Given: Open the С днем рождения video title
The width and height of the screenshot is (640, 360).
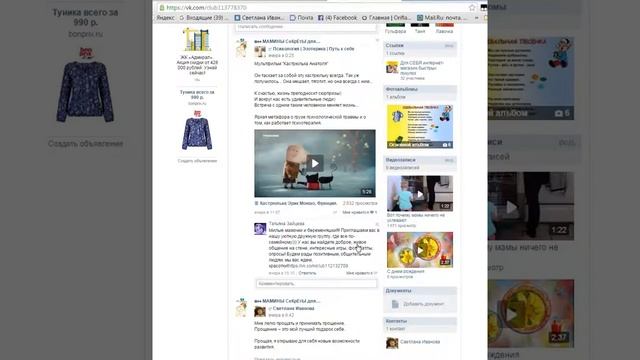Looking at the screenshot, I should [406, 271].
